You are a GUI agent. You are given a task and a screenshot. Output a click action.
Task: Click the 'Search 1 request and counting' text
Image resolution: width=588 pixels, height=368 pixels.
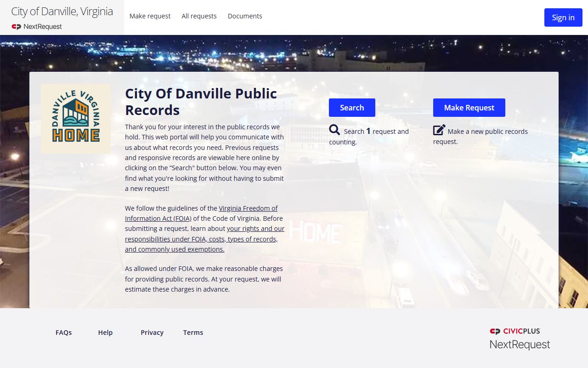pyautogui.click(x=369, y=136)
